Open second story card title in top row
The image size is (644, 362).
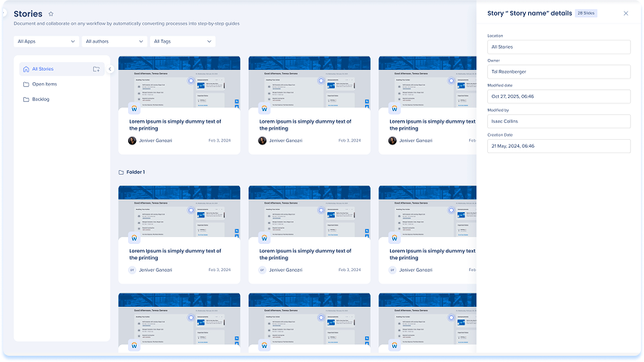(x=305, y=124)
